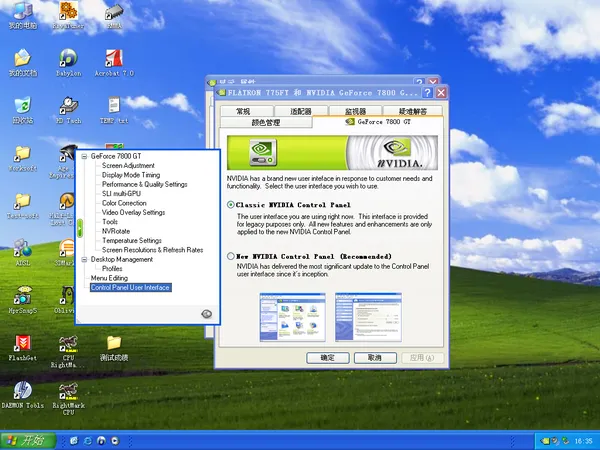Select NVRotate in the tree
This screenshot has width=600, height=450.
(x=116, y=231)
